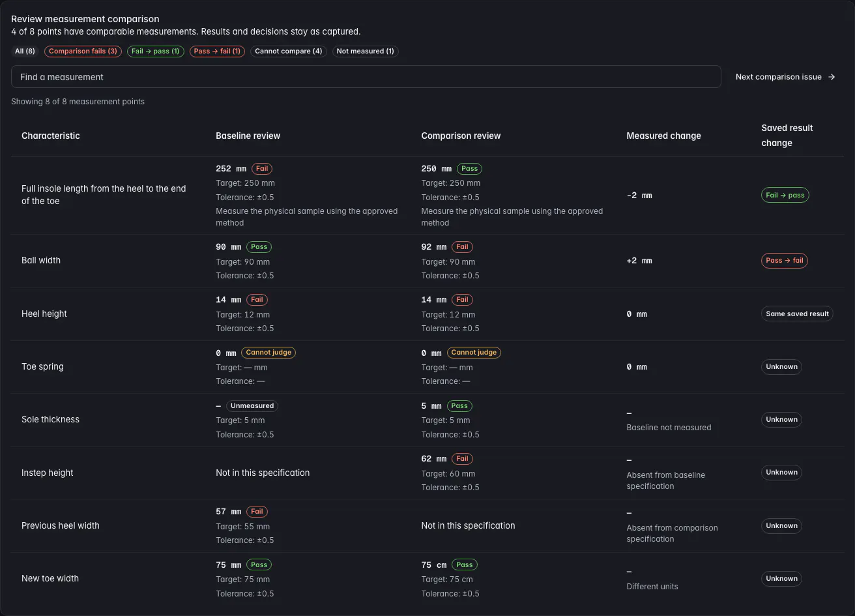Click the Unmeasured badge for Sole thickness
855x616 pixels.
[252, 405]
